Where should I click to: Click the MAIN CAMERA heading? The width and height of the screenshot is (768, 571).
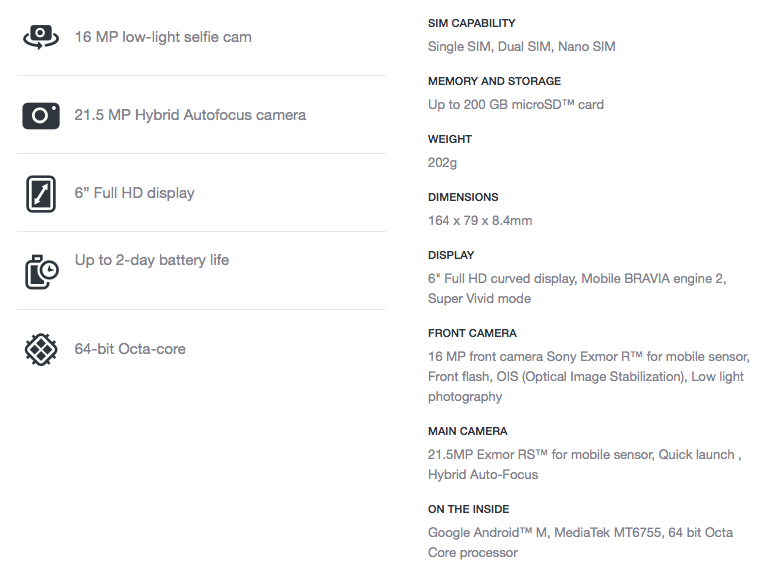click(x=468, y=431)
